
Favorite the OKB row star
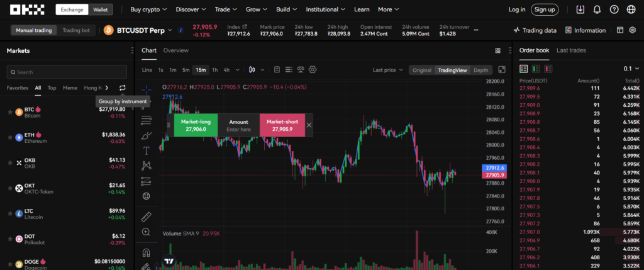pyautogui.click(x=10, y=163)
